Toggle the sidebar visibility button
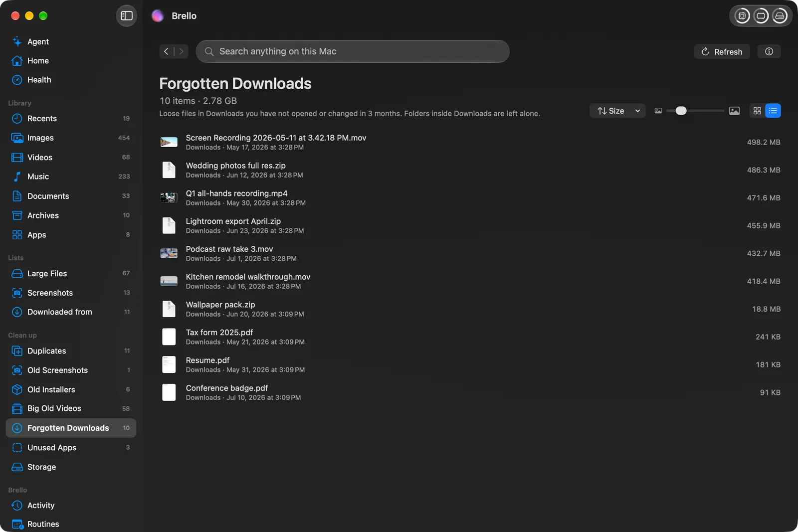The height and width of the screenshot is (532, 798). (x=127, y=16)
